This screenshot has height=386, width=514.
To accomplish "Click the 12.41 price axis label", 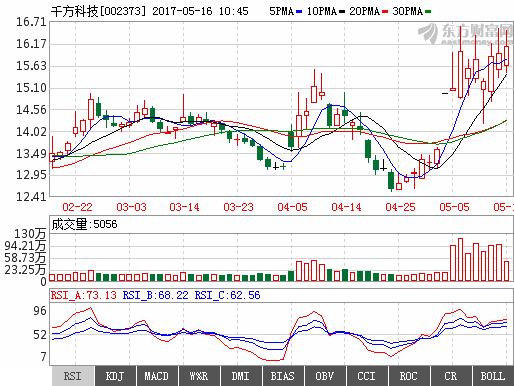I will pos(31,197).
